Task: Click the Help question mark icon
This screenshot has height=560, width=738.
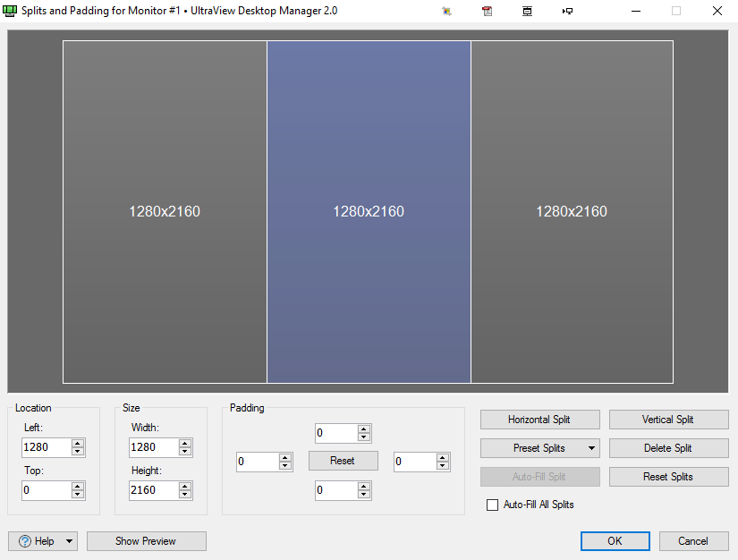Action: pyautogui.click(x=25, y=541)
